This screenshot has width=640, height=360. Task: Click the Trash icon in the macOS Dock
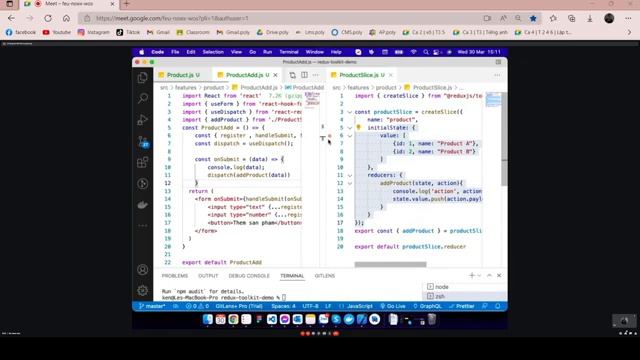(431, 319)
